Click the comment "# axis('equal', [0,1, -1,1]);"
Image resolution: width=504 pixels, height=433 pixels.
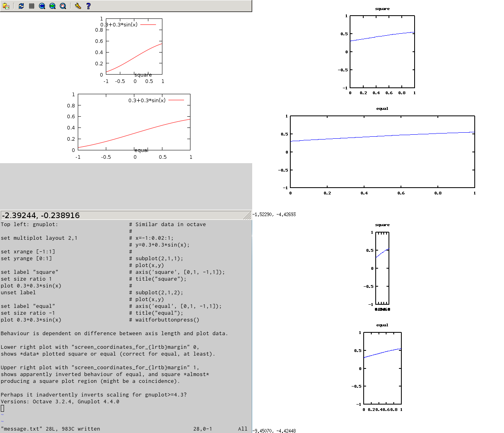point(176,306)
